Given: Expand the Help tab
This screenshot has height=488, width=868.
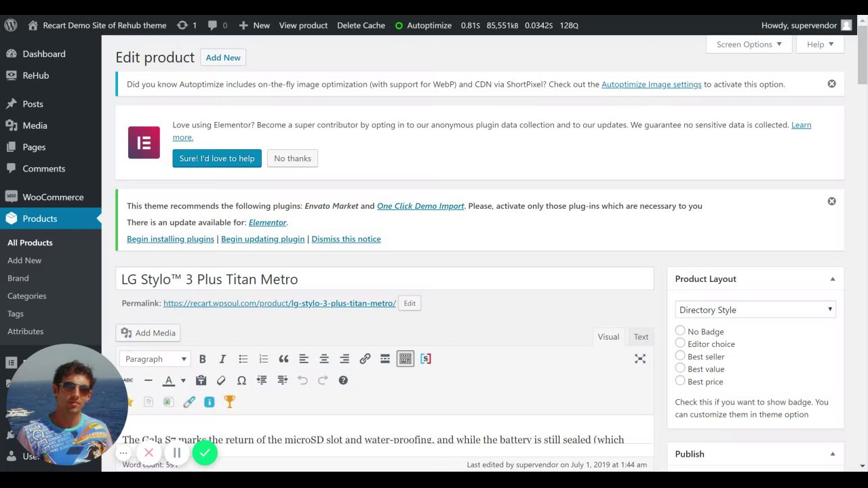Looking at the screenshot, I should coord(820,44).
